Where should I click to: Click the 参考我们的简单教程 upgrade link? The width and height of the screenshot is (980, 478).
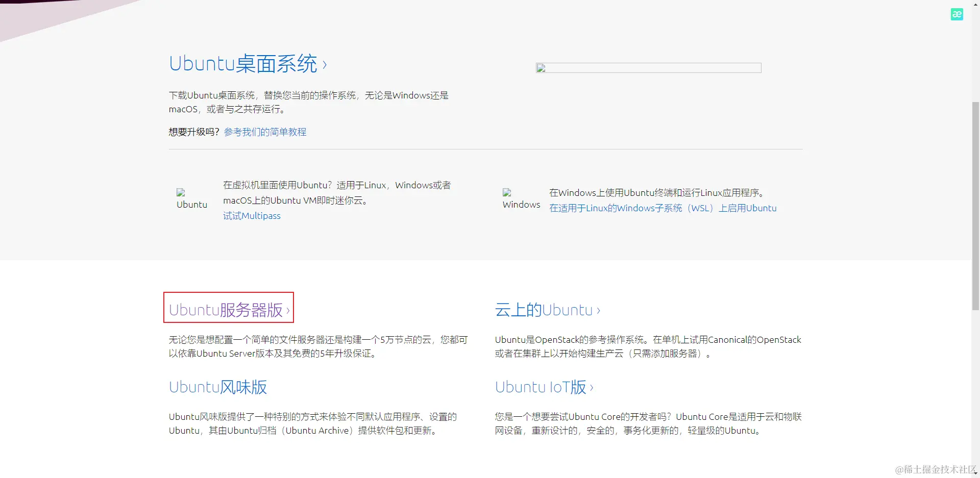(265, 132)
